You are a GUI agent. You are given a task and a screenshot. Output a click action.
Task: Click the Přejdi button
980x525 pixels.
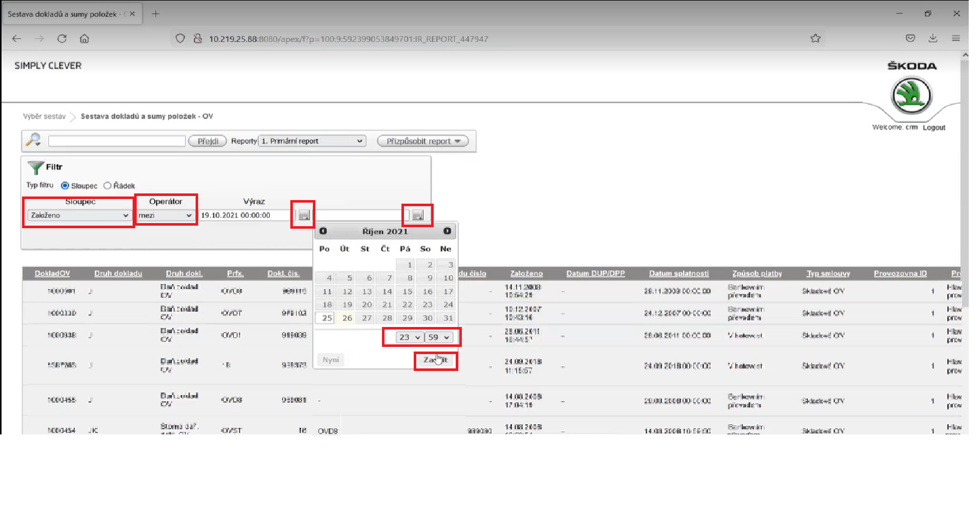(207, 141)
